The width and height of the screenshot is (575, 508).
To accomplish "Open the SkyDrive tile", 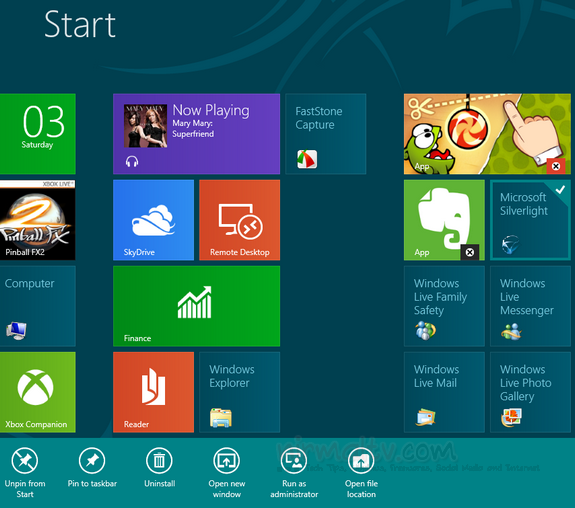I will pos(153,220).
